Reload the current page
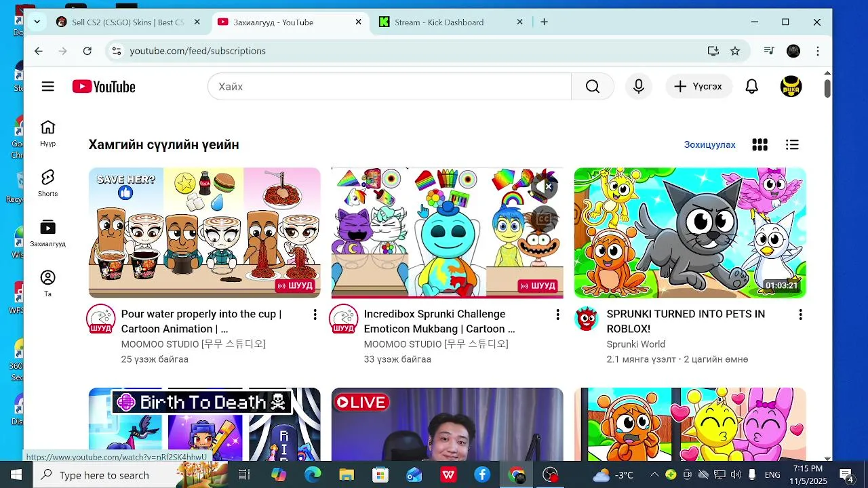This screenshot has width=868, height=488. pyautogui.click(x=87, y=51)
